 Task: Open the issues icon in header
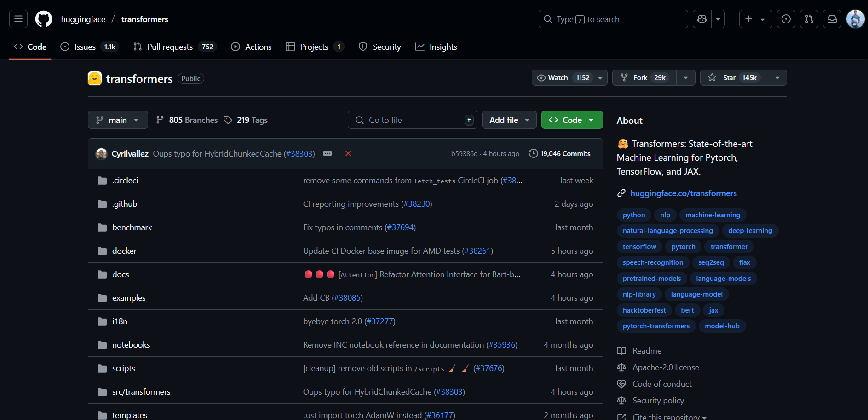pos(786,19)
